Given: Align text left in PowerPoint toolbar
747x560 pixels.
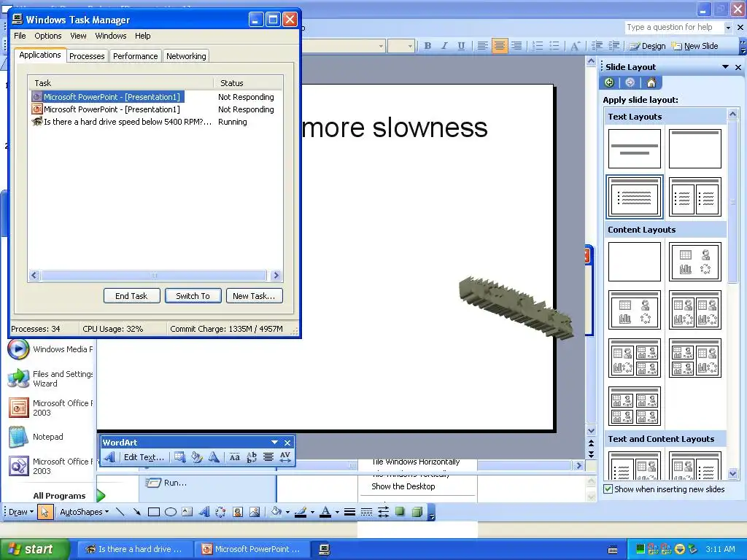Looking at the screenshot, I should click(x=483, y=46).
